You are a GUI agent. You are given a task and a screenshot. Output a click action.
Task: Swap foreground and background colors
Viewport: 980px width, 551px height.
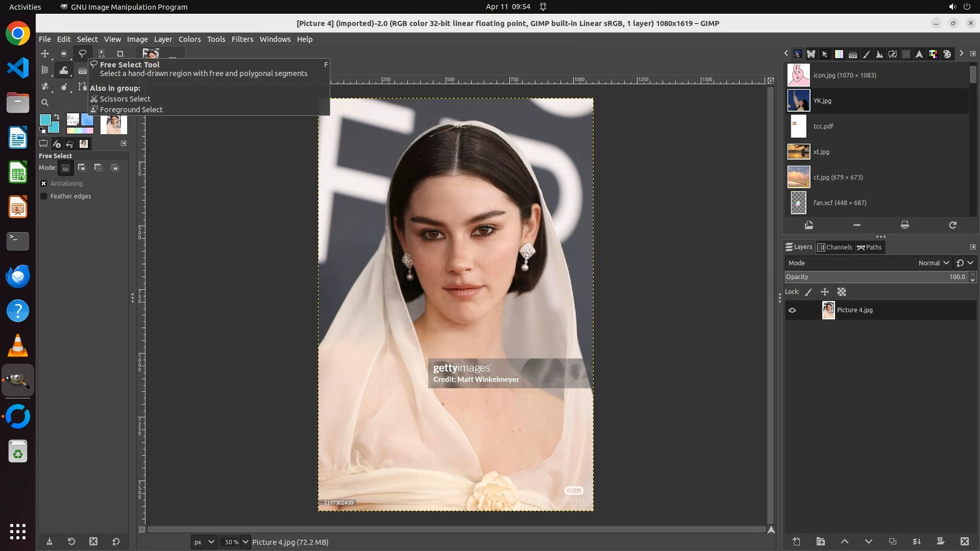tap(57, 117)
